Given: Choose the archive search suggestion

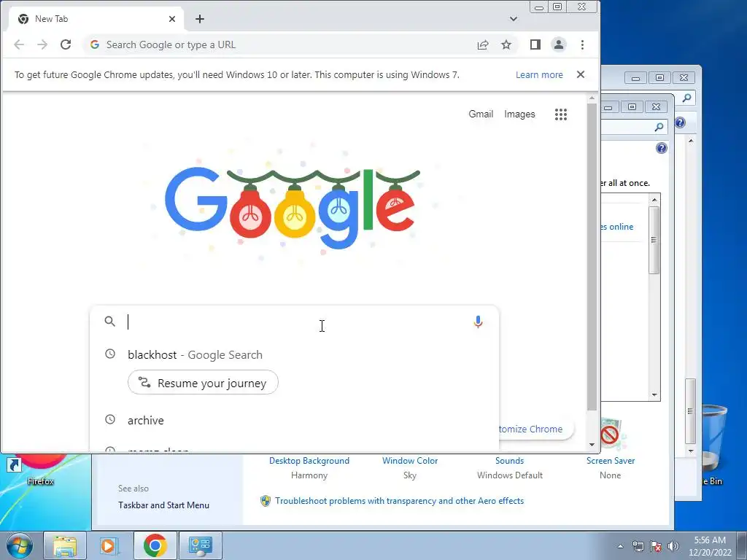Looking at the screenshot, I should point(294,420).
